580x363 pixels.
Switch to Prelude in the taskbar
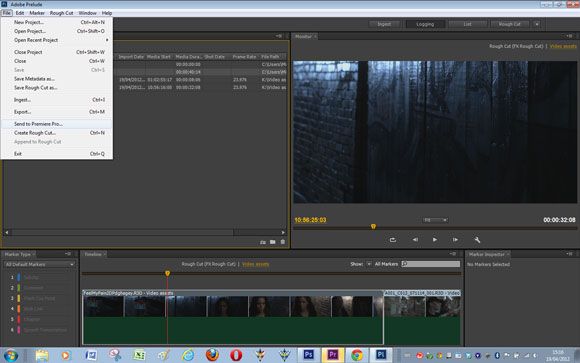pyautogui.click(x=381, y=355)
